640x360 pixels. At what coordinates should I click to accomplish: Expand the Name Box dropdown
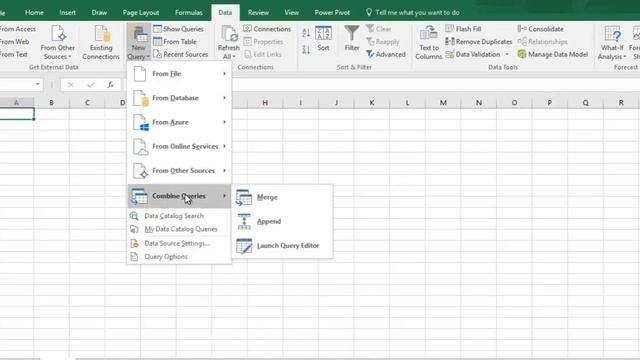(x=38, y=84)
